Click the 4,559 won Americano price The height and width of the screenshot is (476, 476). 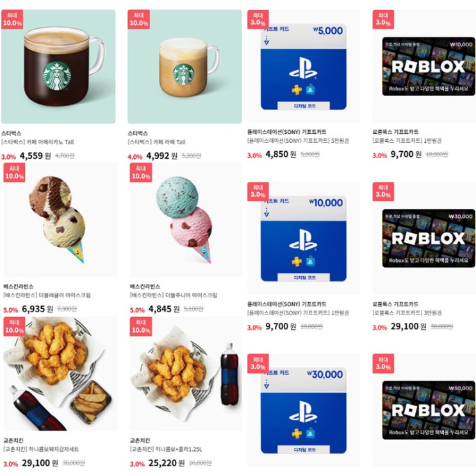pyautogui.click(x=35, y=156)
